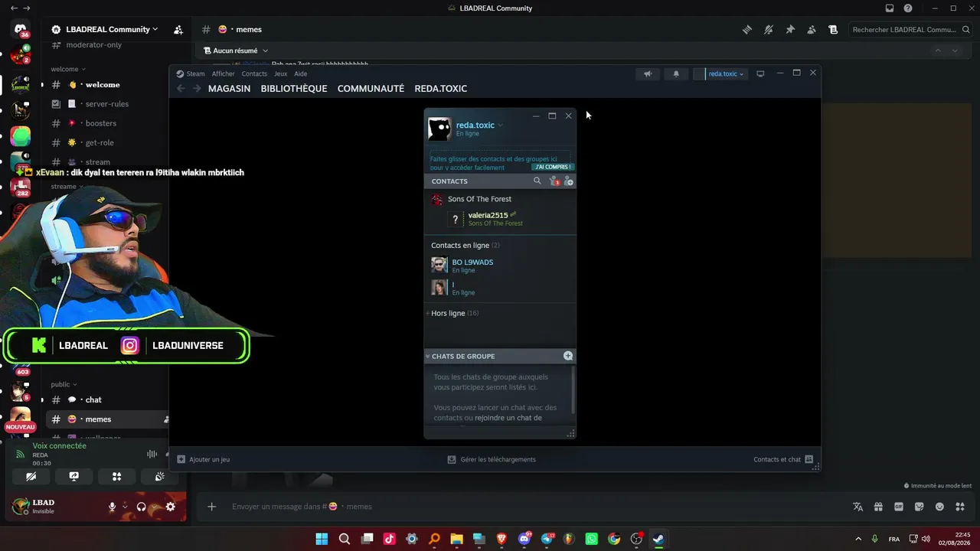Open emoji picker in Discord message bar
The width and height of the screenshot is (980, 551).
point(939,507)
